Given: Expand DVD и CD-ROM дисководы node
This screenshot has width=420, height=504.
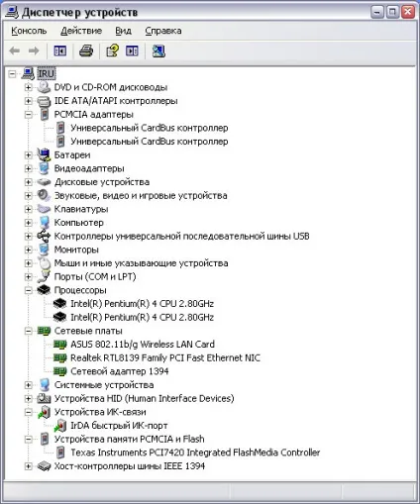Looking at the screenshot, I should click(29, 87).
